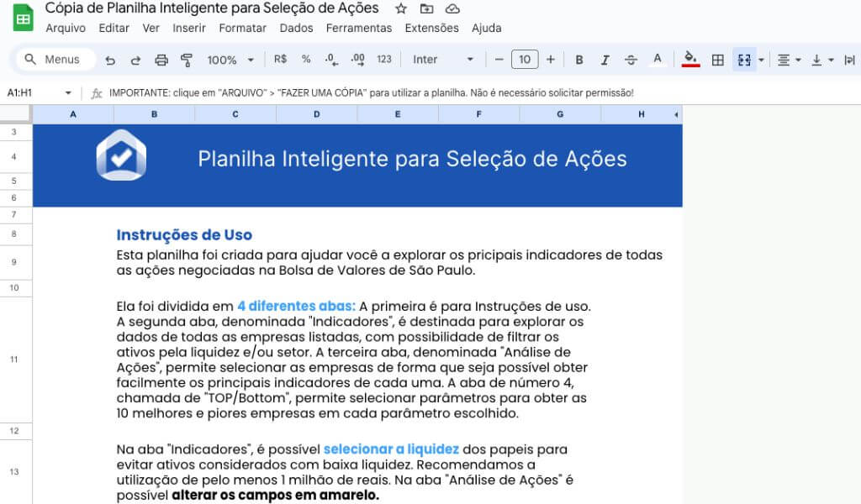Click the 'Instruções de Uso' heading
This screenshot has width=861, height=504.
click(x=184, y=234)
